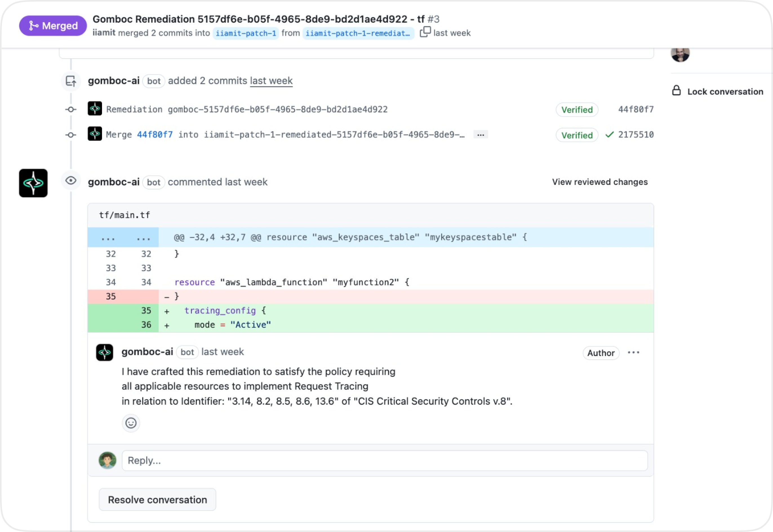Click the Author label on the inline comment
773x532 pixels.
tap(601, 353)
